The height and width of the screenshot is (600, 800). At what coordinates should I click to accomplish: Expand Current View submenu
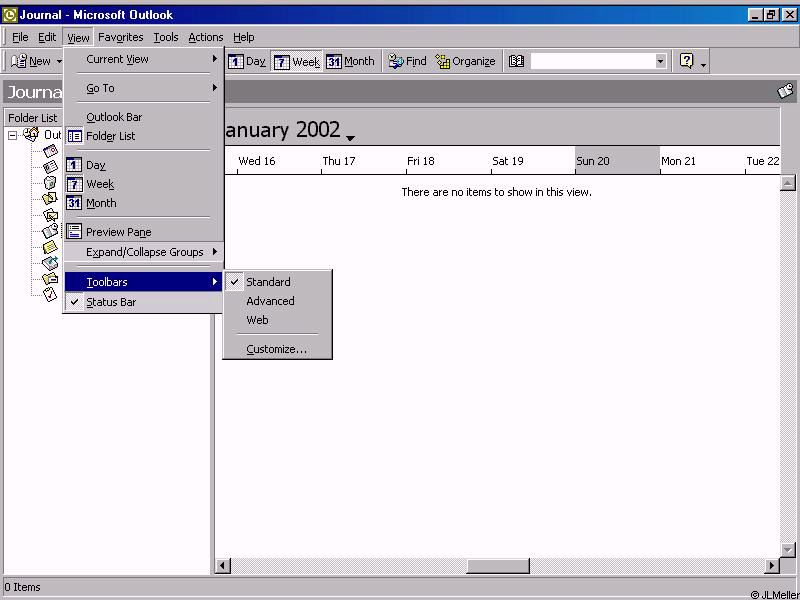(x=144, y=59)
